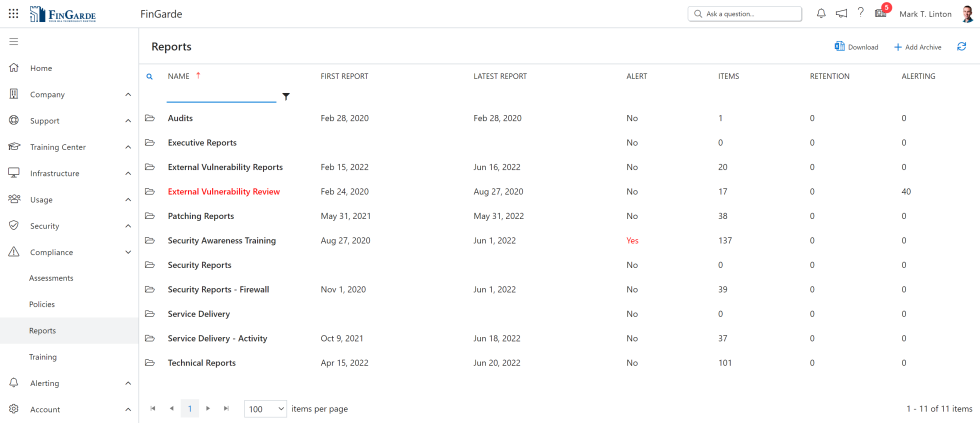Open the notifications bell icon
Viewport: 980px width, 423px height.
coord(821,14)
